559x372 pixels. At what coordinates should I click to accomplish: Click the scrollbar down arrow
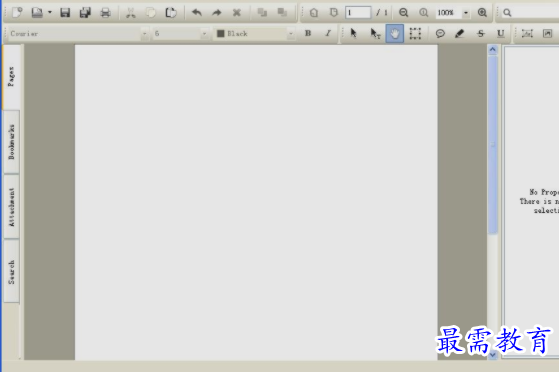click(x=493, y=355)
